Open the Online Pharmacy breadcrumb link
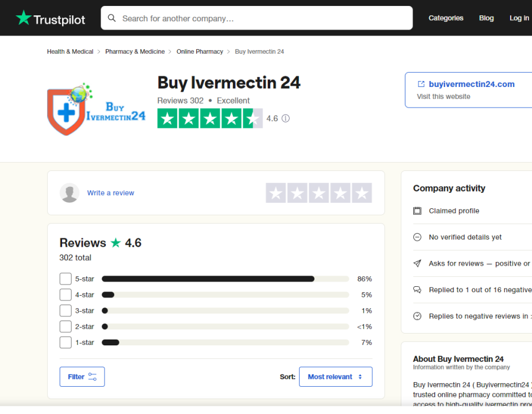Screen dimensions: 532x414 coord(200,51)
